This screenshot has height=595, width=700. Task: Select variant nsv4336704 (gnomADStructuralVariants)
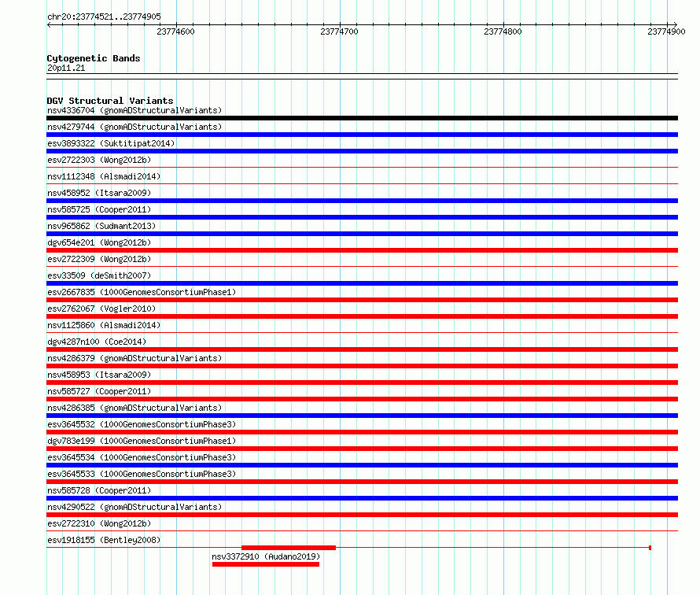134,110
